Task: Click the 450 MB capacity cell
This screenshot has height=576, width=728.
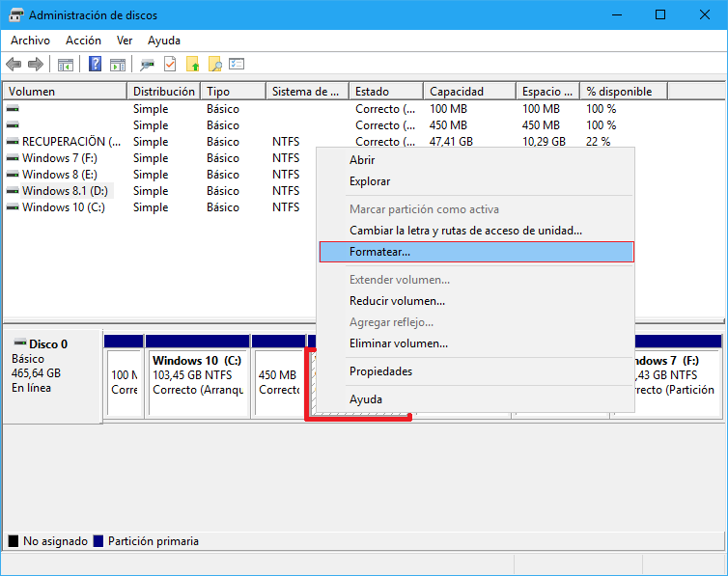Action: pos(448,125)
